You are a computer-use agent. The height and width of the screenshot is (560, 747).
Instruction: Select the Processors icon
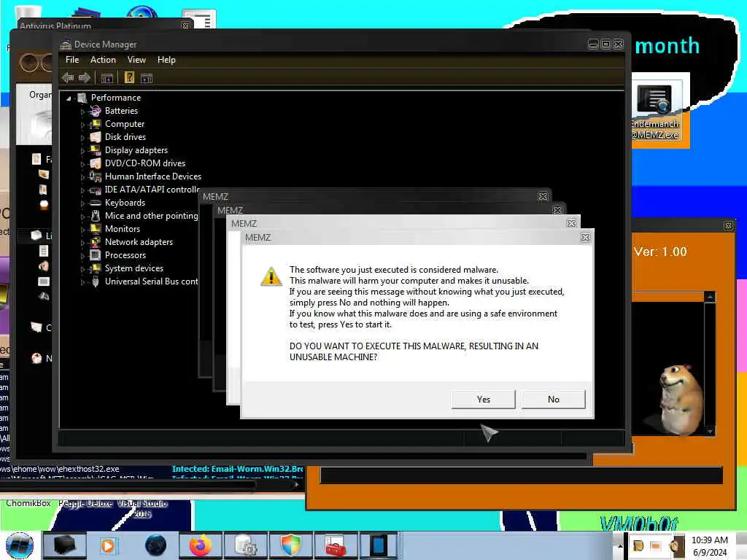click(96, 255)
